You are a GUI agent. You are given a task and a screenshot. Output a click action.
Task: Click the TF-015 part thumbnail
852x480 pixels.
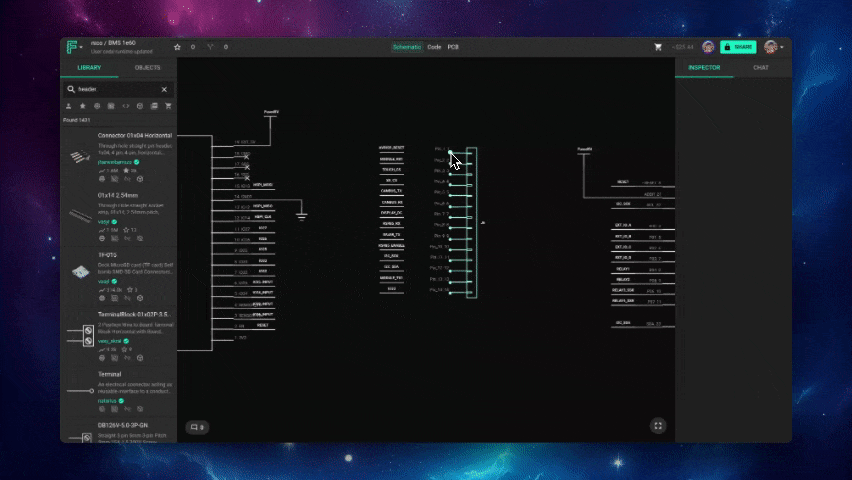(80, 271)
